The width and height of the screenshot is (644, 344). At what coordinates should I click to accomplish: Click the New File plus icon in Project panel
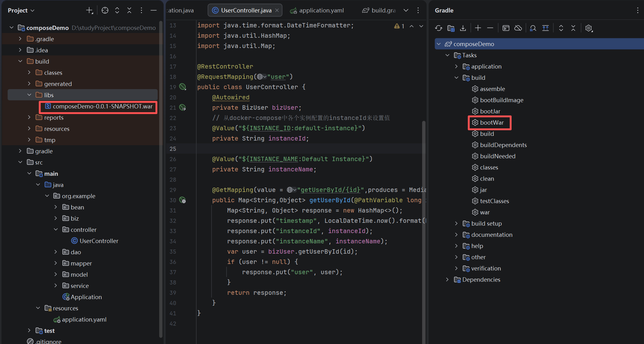pos(89,10)
